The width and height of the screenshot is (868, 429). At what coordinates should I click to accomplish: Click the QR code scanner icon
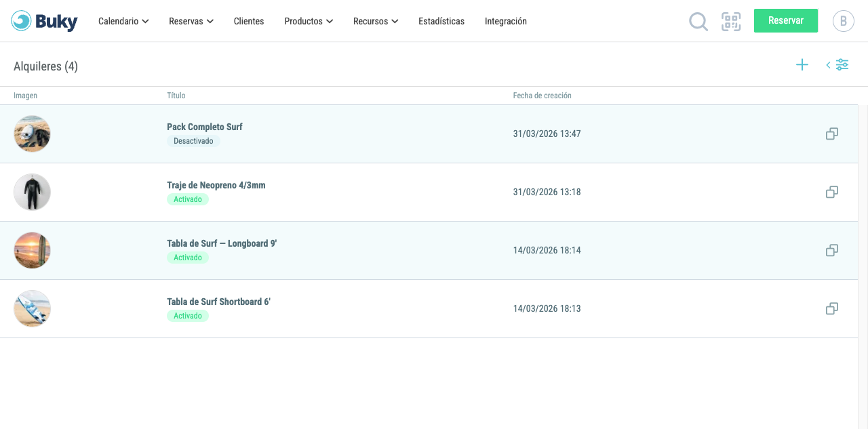(x=731, y=22)
